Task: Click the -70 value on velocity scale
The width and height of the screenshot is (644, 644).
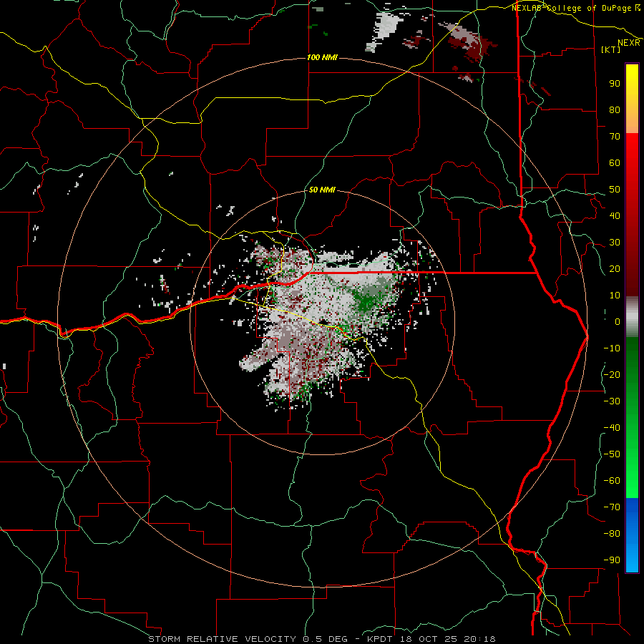Action: tap(612, 507)
